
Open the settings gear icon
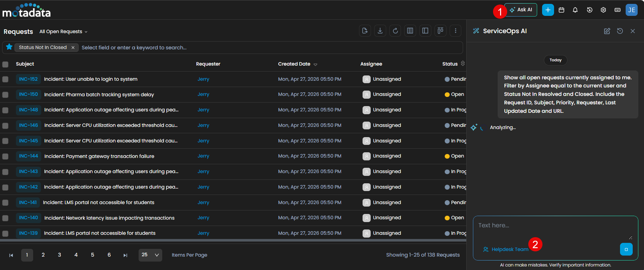coord(603,10)
